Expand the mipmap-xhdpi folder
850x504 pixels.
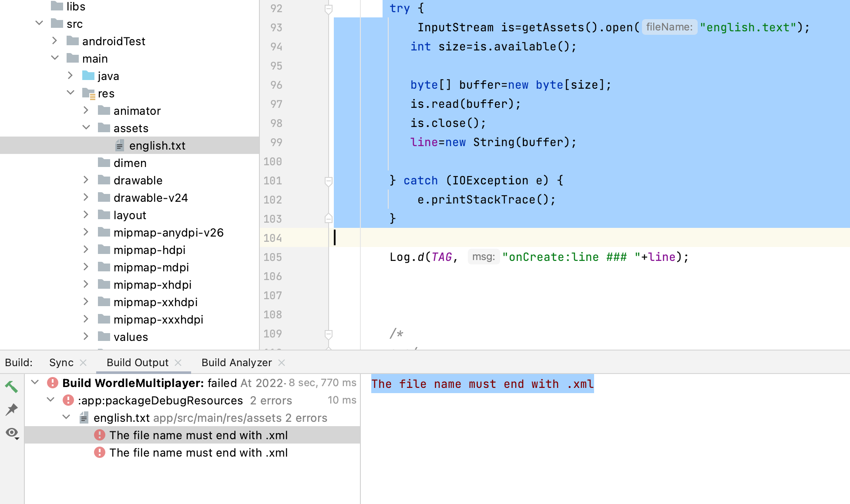click(86, 284)
